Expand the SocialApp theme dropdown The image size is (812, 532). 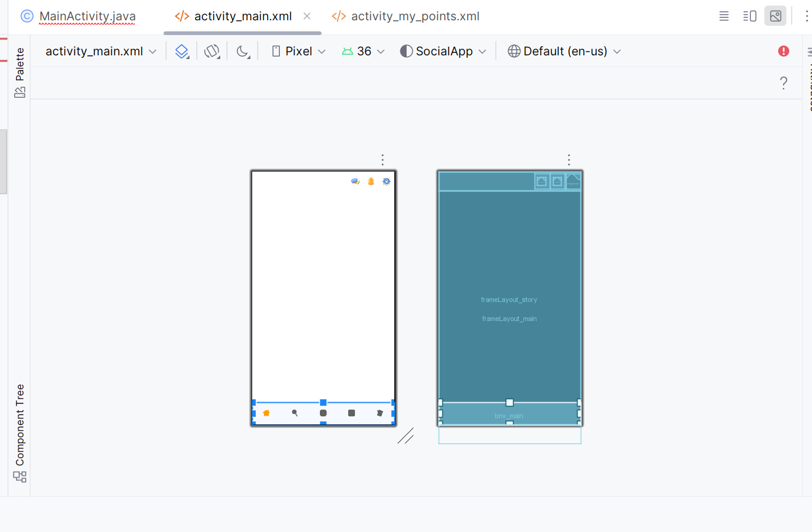coord(443,51)
